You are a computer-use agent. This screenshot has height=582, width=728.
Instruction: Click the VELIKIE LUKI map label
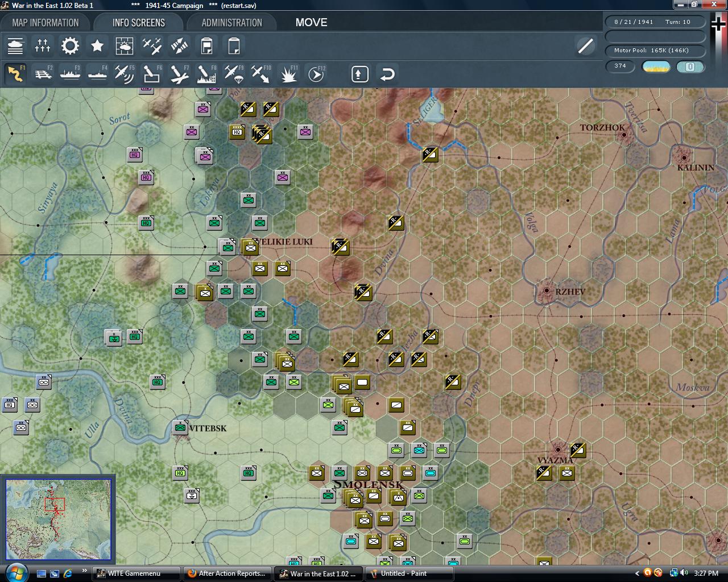point(286,242)
